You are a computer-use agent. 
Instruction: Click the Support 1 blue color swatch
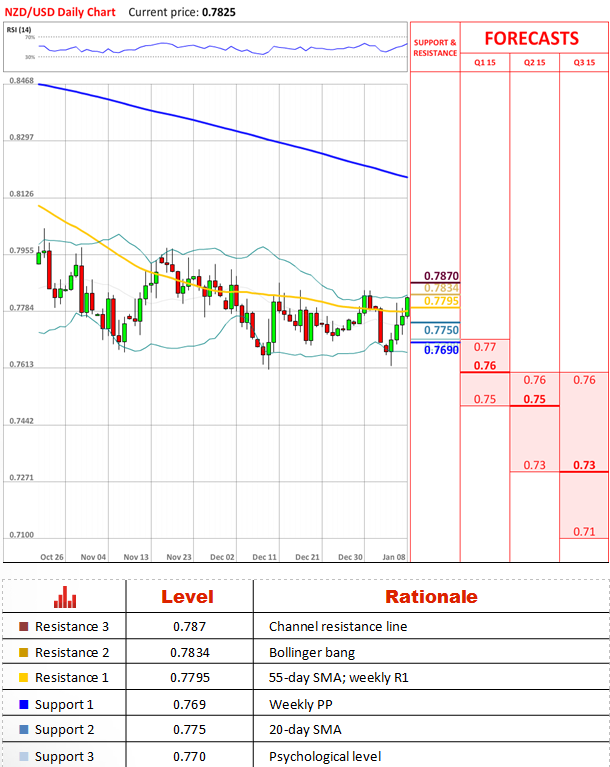23,704
